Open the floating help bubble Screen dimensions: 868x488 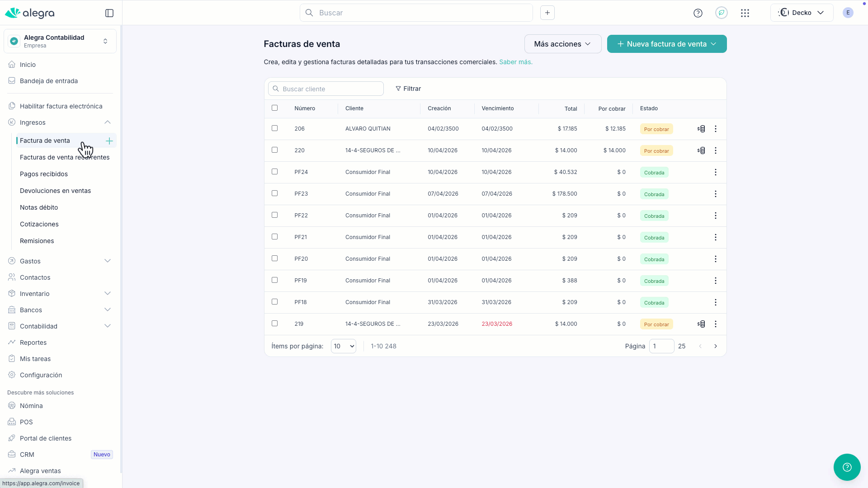click(847, 467)
